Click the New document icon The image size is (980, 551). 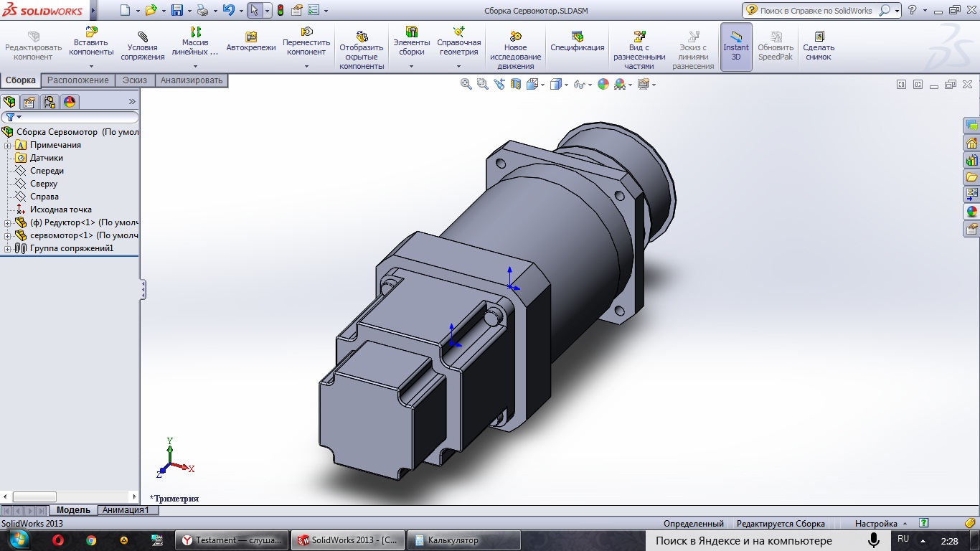click(125, 10)
